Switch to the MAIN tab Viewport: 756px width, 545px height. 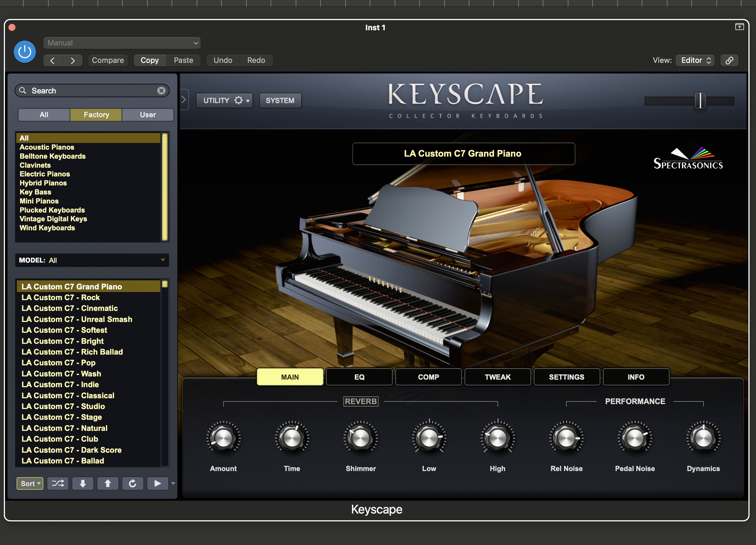point(290,377)
